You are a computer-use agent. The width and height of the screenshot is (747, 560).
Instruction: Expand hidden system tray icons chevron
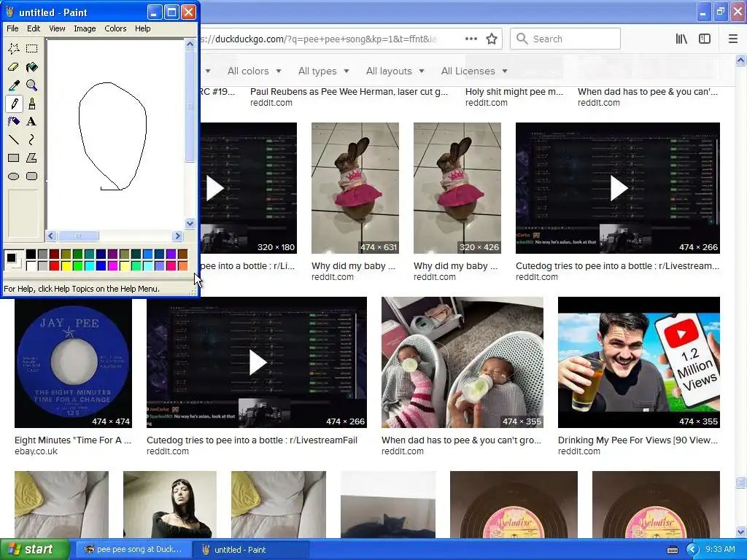pos(692,550)
